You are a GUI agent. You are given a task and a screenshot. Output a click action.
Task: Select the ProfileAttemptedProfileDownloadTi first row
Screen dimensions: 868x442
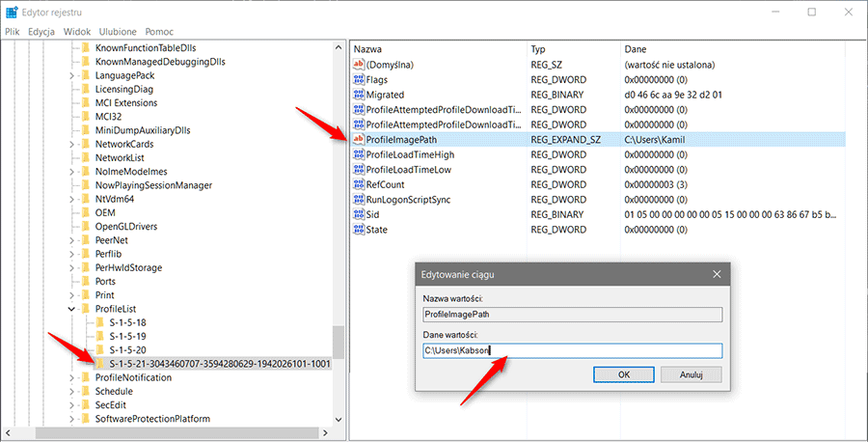(x=444, y=110)
